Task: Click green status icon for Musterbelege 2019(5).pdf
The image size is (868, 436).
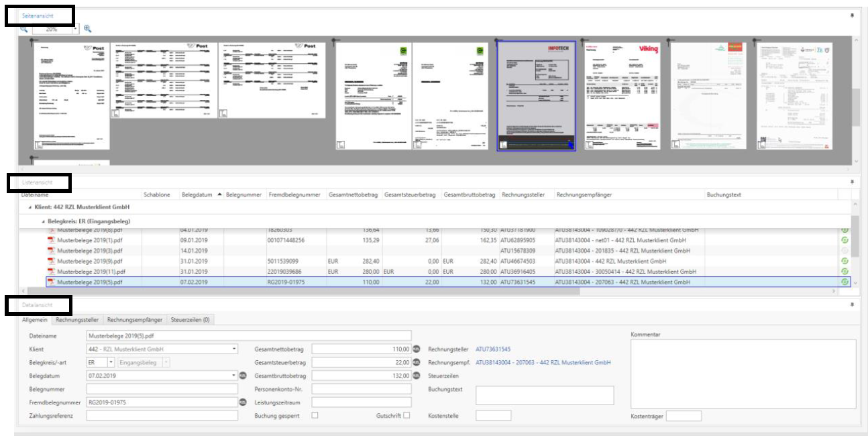Action: [845, 282]
